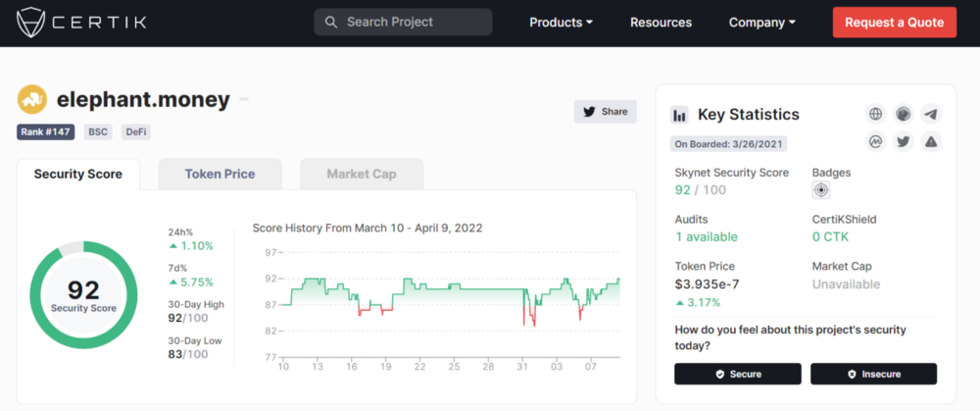Open the '1 available' audits link
The width and height of the screenshot is (980, 411).
707,237
